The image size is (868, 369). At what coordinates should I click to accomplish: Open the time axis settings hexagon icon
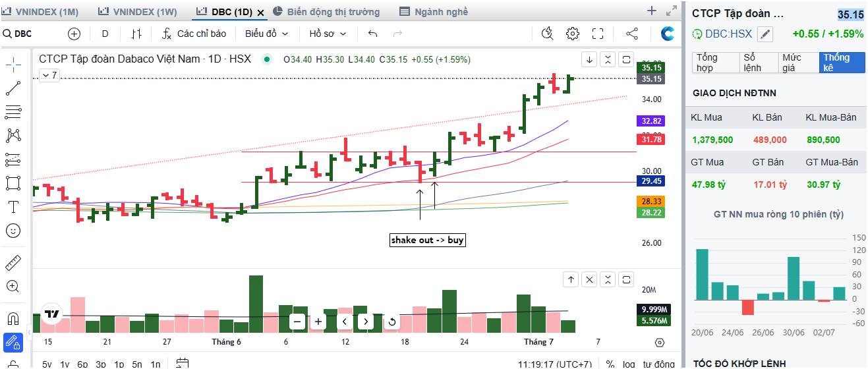[660, 343]
